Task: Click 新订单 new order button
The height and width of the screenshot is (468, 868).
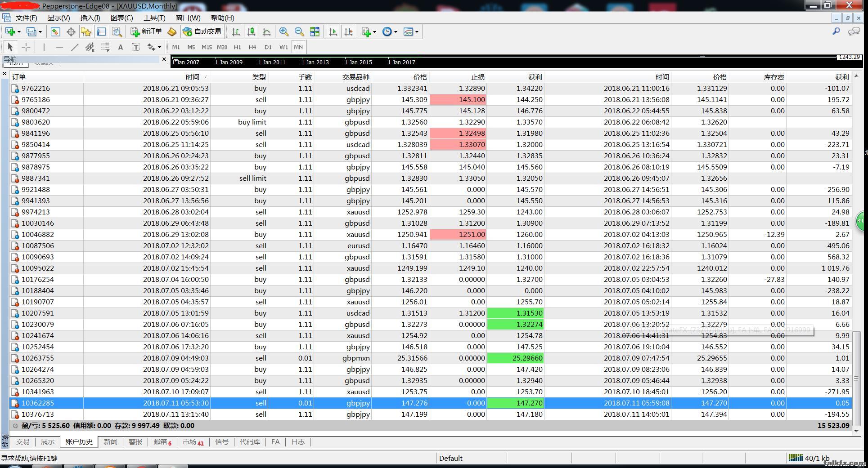Action: [x=146, y=31]
